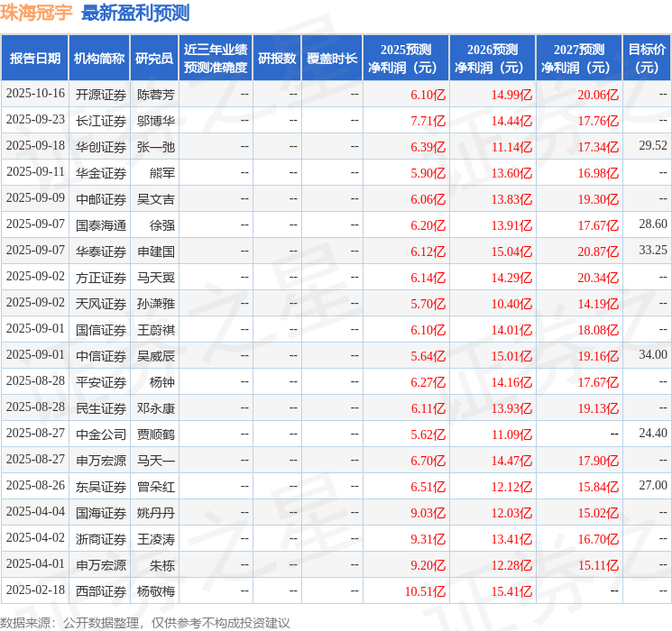Click the 6.70亿 profit value
672x631 pixels.
point(428,461)
